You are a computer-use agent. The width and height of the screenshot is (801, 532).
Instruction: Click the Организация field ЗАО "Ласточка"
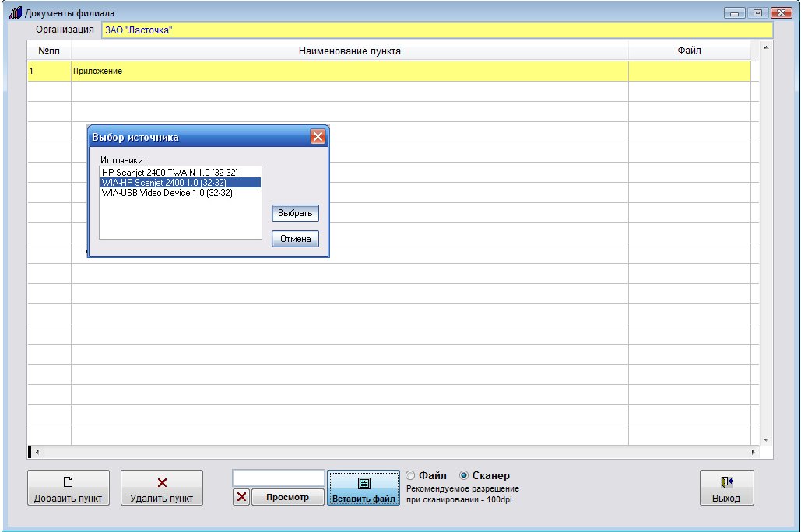coord(437,30)
